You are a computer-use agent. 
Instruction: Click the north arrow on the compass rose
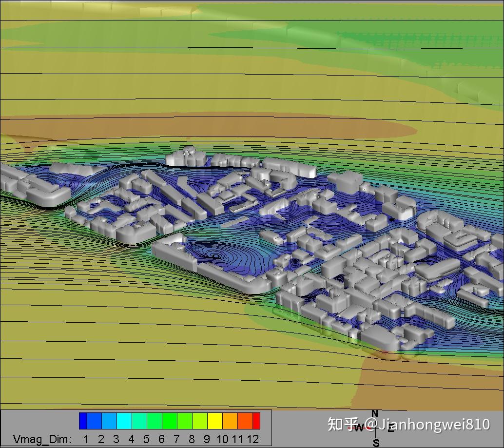pyautogui.click(x=374, y=413)
